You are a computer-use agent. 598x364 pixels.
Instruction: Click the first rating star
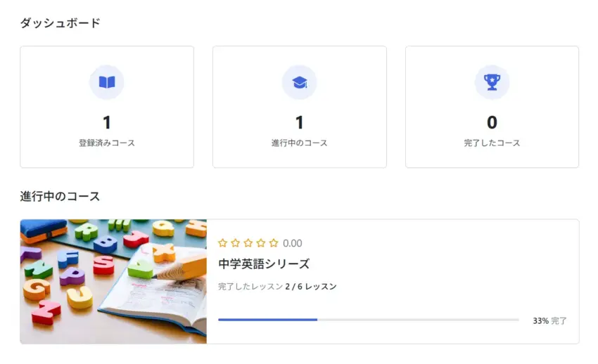[223, 243]
